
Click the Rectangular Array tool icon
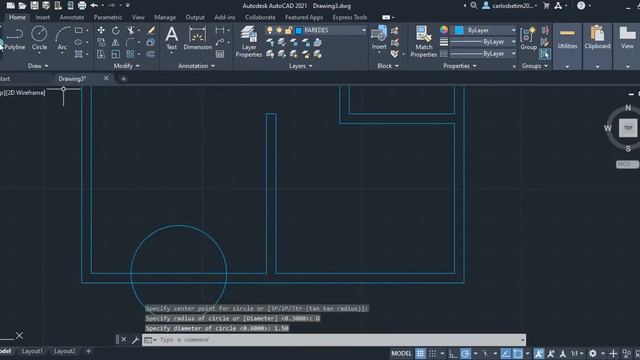click(131, 54)
